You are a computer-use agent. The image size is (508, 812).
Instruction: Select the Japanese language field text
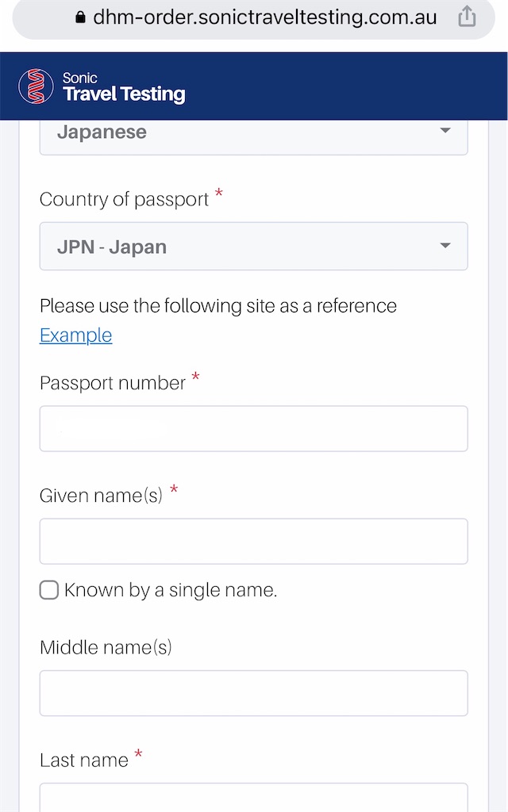pyautogui.click(x=102, y=132)
